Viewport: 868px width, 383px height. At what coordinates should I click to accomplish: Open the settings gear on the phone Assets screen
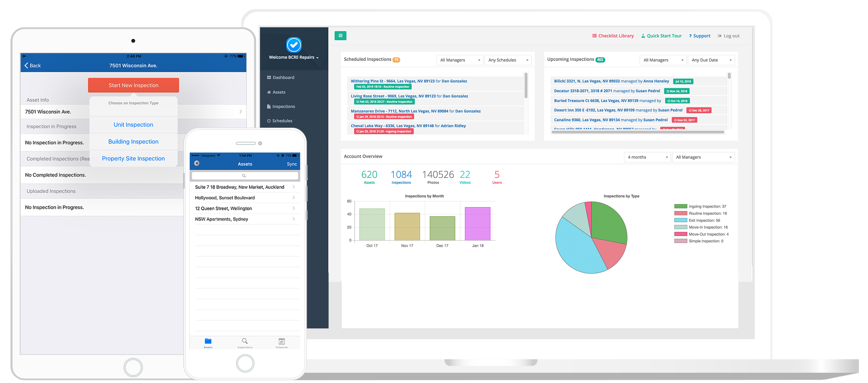tap(197, 163)
